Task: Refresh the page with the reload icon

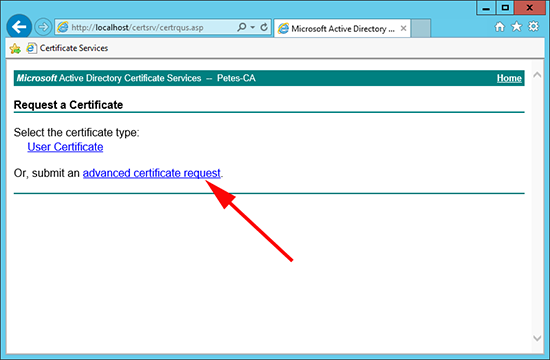Action: pyautogui.click(x=264, y=27)
